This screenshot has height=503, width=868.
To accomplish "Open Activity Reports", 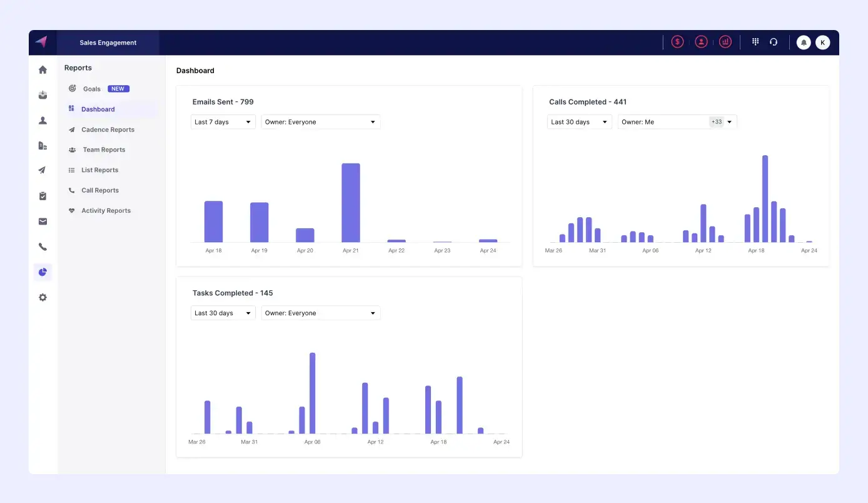I will 106,210.
